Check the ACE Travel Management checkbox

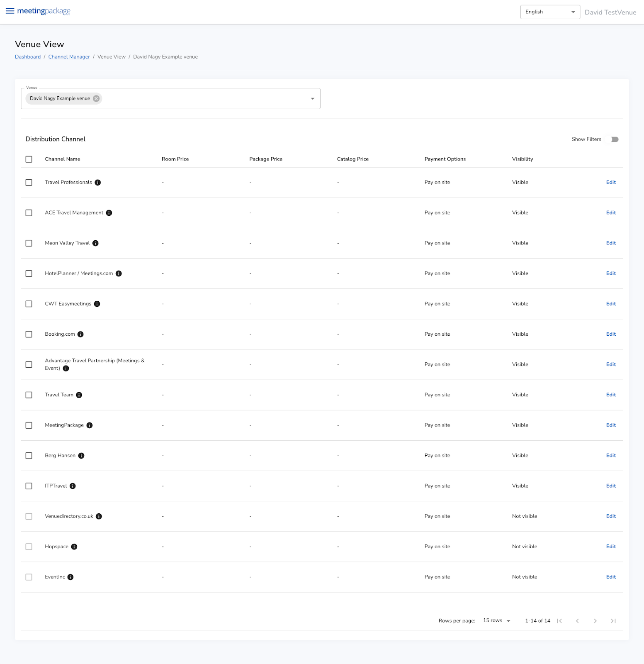pyautogui.click(x=29, y=213)
